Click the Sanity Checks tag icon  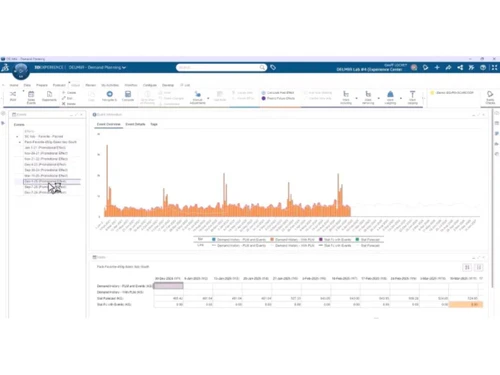click(x=490, y=94)
